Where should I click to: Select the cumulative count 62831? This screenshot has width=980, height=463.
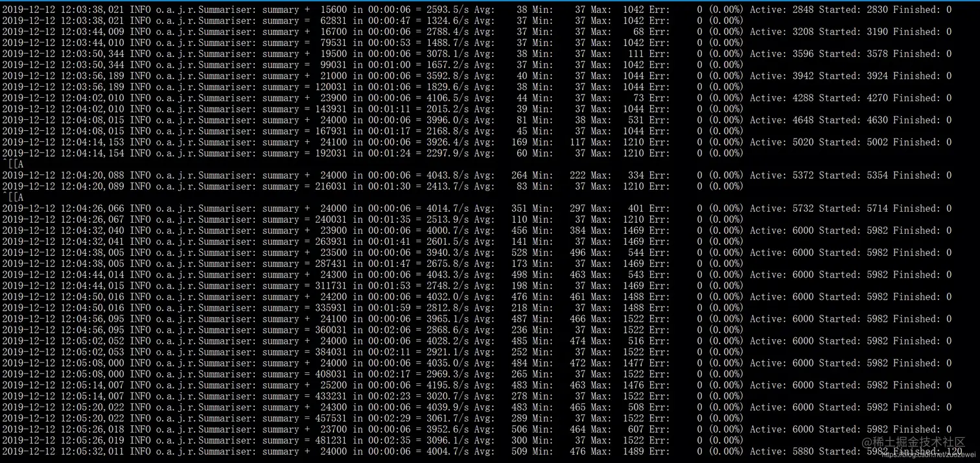pos(331,21)
